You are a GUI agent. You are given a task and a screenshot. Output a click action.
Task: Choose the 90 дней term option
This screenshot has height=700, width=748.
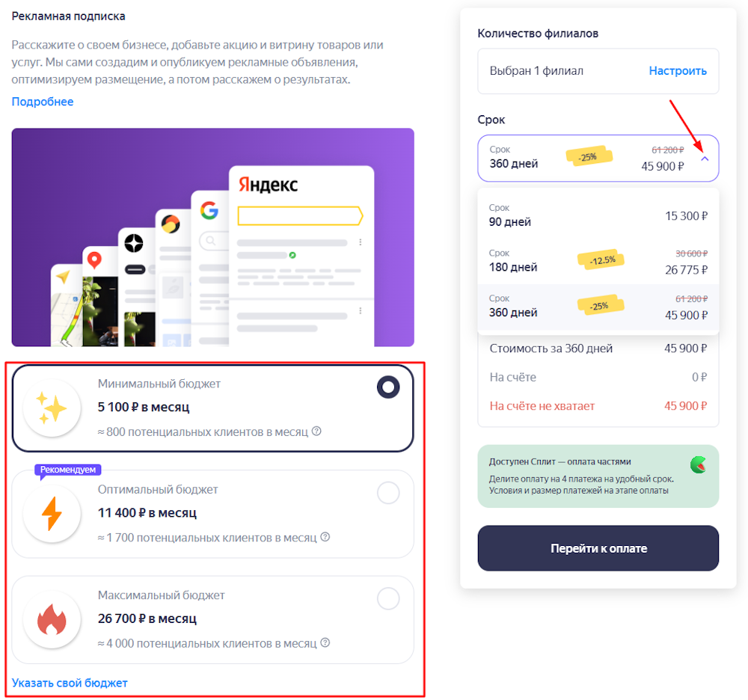click(x=598, y=216)
